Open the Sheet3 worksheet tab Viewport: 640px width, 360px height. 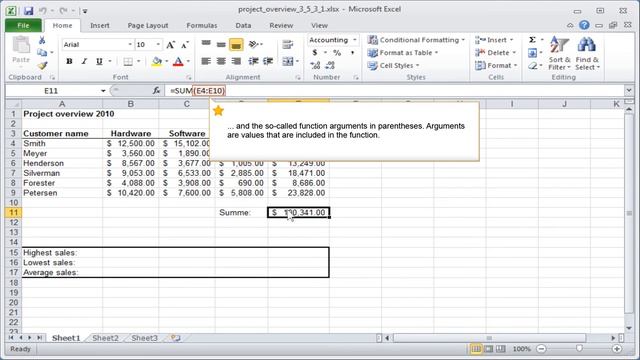144,338
